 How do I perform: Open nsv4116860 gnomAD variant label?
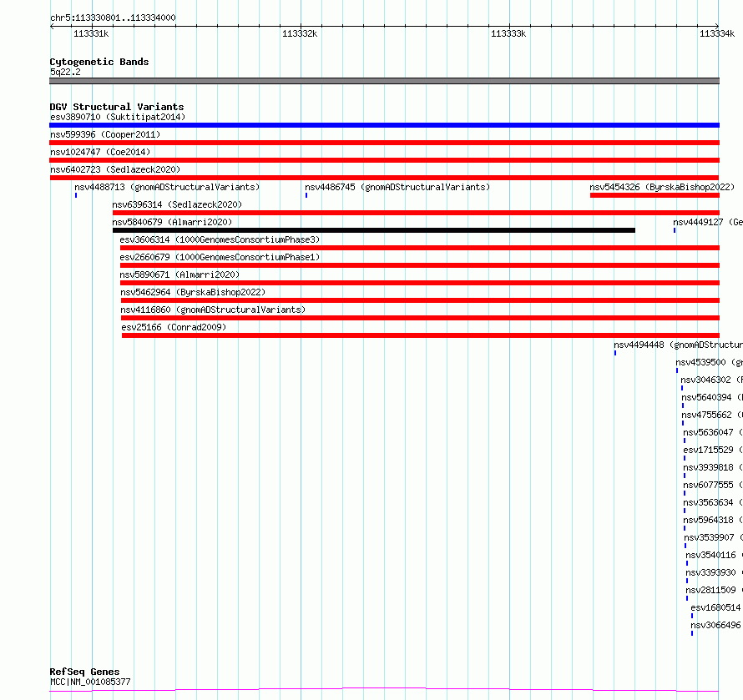[x=213, y=310]
